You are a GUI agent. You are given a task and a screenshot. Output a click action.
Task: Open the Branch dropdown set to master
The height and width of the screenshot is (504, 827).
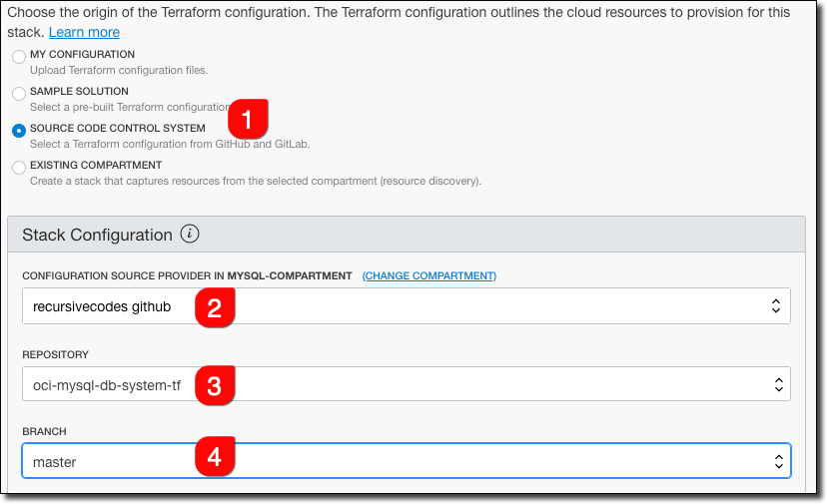[406, 461]
